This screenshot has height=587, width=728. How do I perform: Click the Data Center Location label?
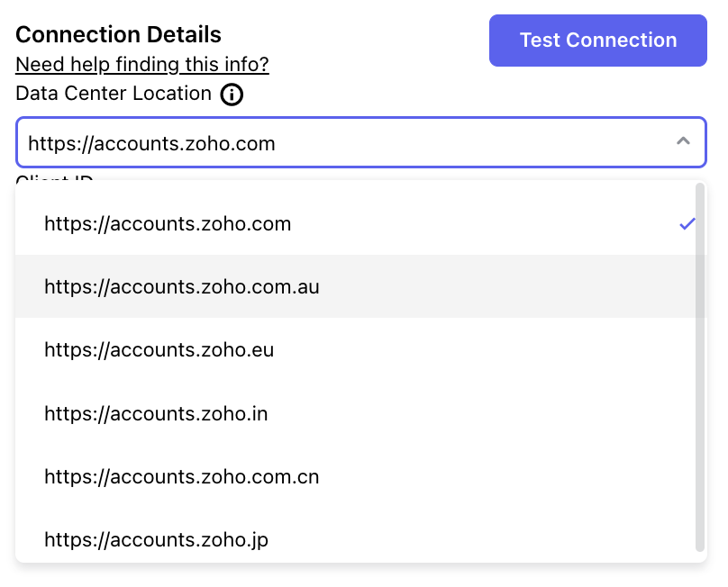[114, 94]
